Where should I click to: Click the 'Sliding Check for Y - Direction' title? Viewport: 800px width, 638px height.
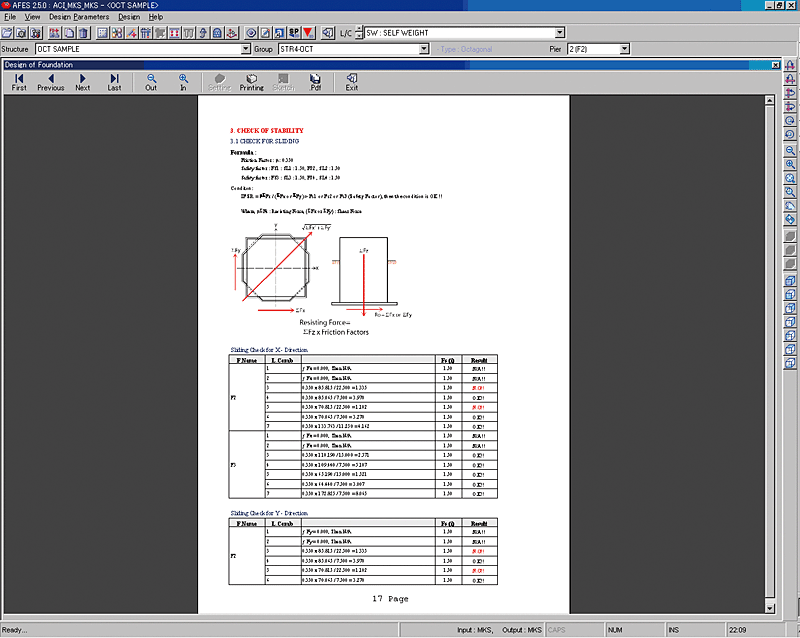click(269, 513)
